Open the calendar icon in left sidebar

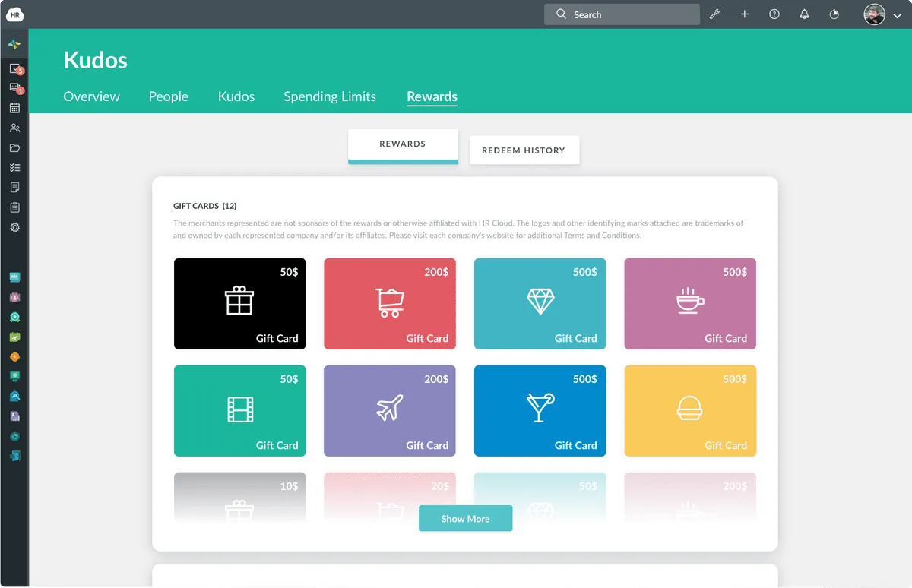tap(14, 108)
